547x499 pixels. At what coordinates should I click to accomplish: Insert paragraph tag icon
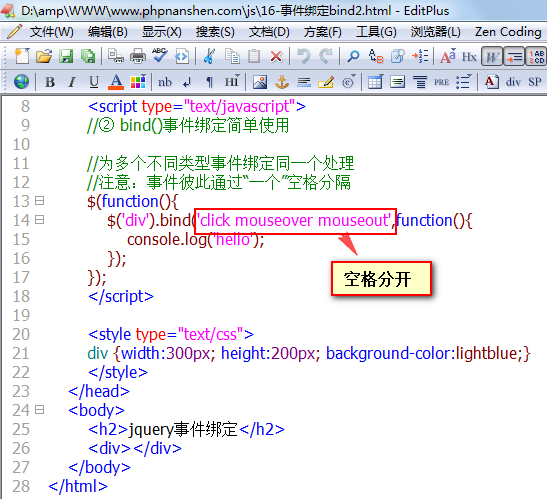[x=209, y=83]
